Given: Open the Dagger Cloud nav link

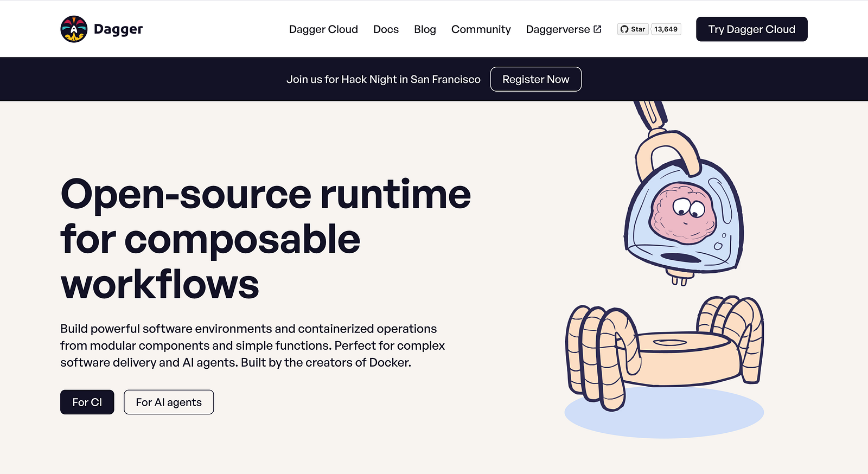Looking at the screenshot, I should click(x=323, y=29).
